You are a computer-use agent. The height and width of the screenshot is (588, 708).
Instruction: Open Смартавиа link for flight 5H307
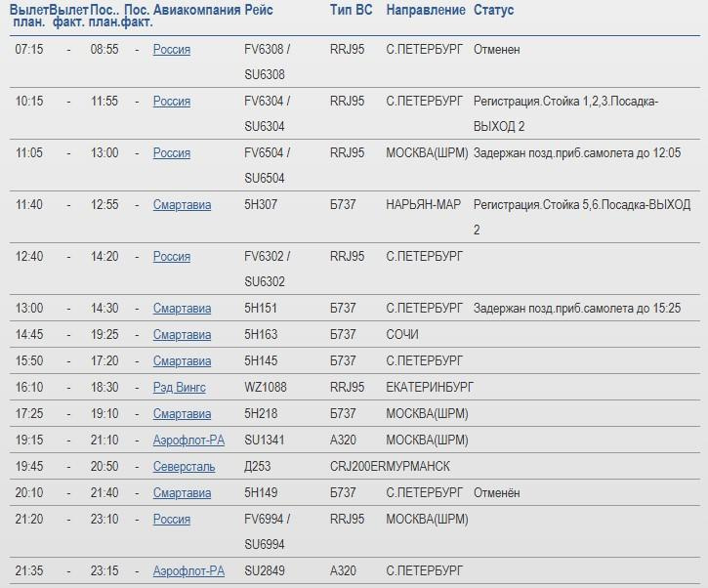click(182, 204)
